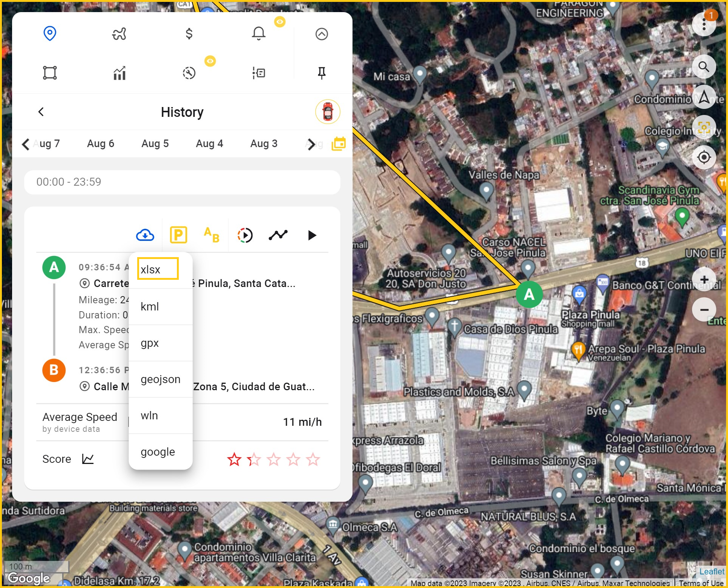Click the yellow focus frame map button
This screenshot has height=588, width=728.
(704, 127)
